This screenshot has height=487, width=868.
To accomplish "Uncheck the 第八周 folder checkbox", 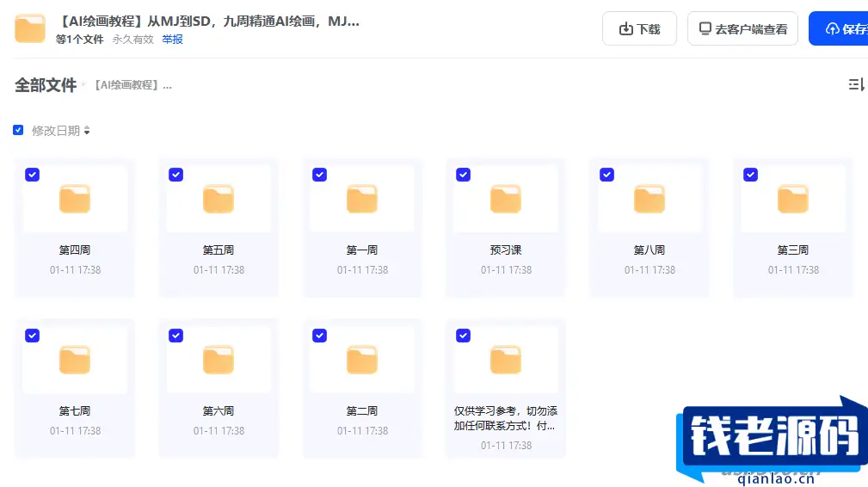I will click(606, 175).
